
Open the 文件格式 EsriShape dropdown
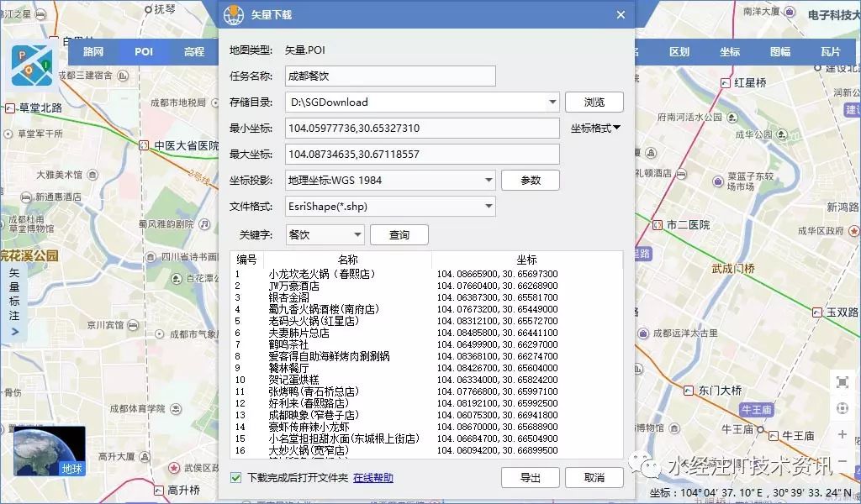click(x=490, y=206)
